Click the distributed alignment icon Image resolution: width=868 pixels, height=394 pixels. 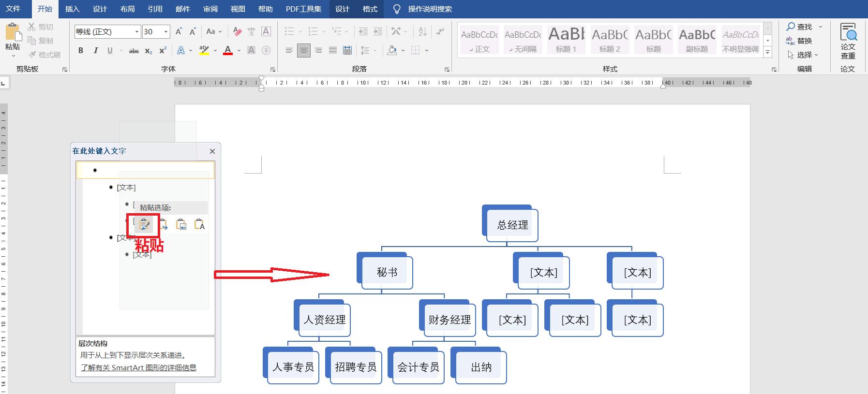(x=347, y=50)
